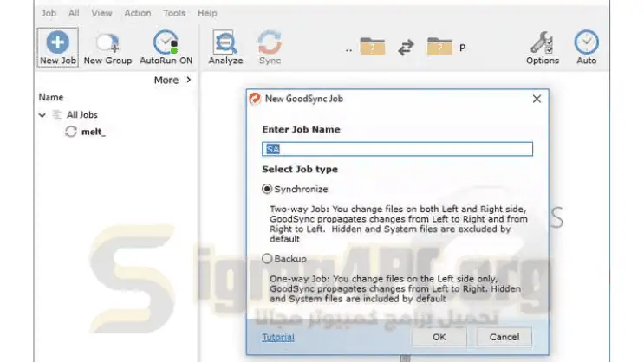
Task: Open the Tools menu
Action: point(174,13)
